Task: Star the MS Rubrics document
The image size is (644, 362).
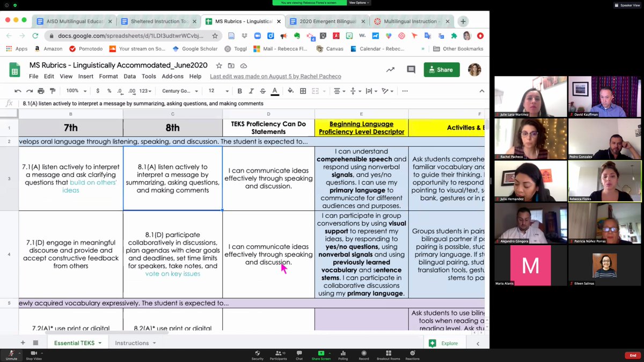Action: coord(219,65)
